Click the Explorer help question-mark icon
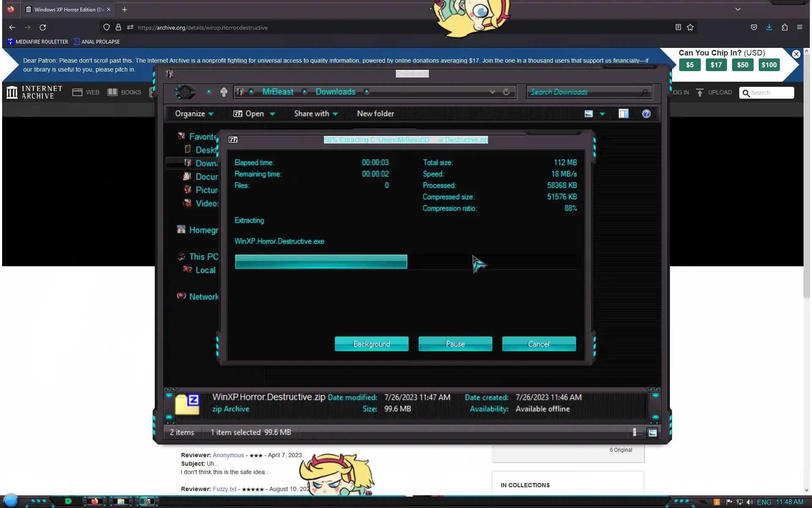This screenshot has height=508, width=812. point(646,113)
